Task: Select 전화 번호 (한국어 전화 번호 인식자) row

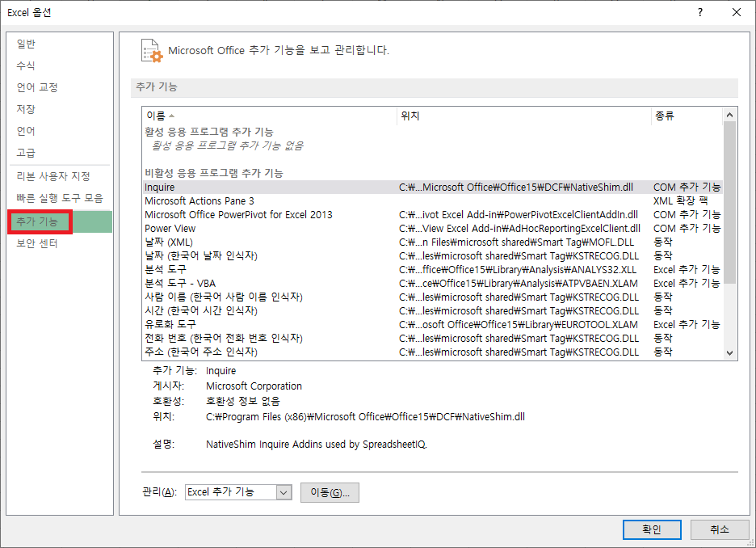Action: 432,338
